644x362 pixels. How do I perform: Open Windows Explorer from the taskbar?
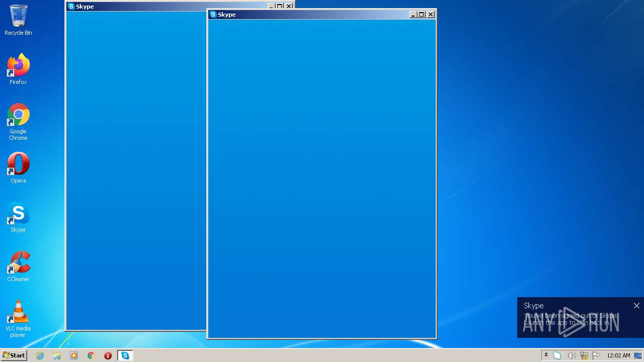click(x=57, y=355)
